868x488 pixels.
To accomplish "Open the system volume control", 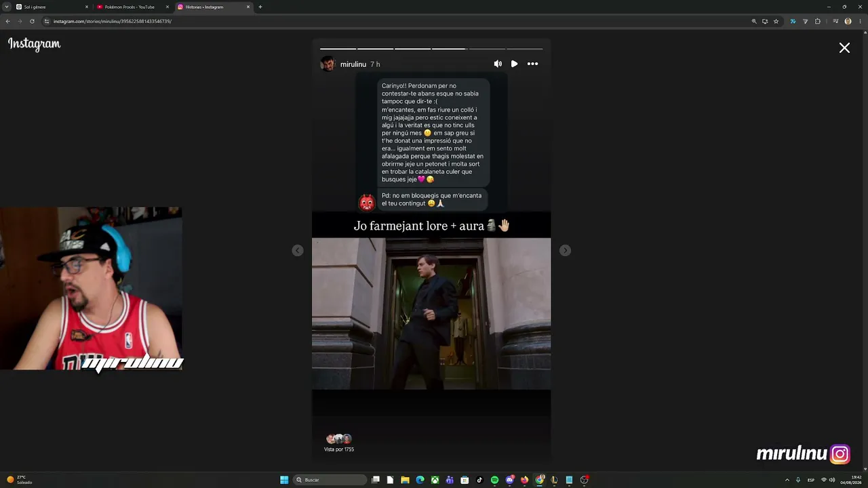I will point(832,480).
